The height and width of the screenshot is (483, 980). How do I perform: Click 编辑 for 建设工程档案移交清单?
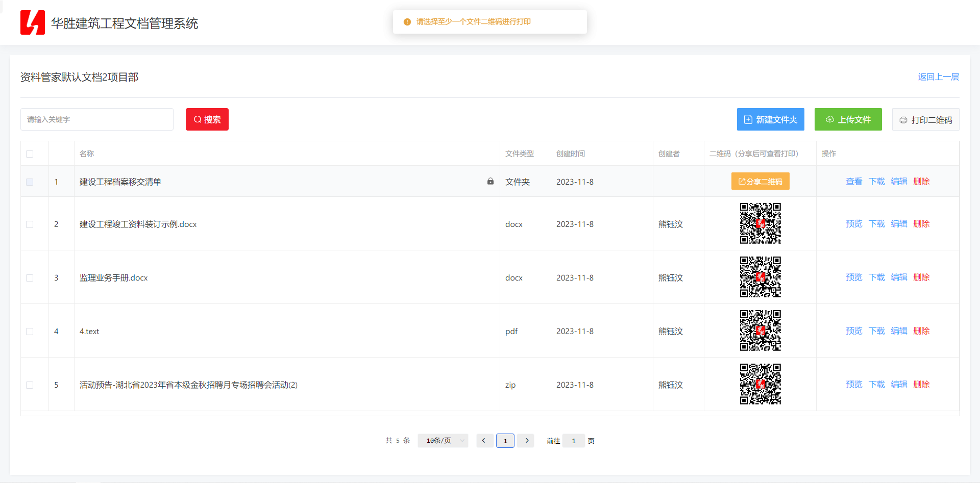tap(899, 181)
